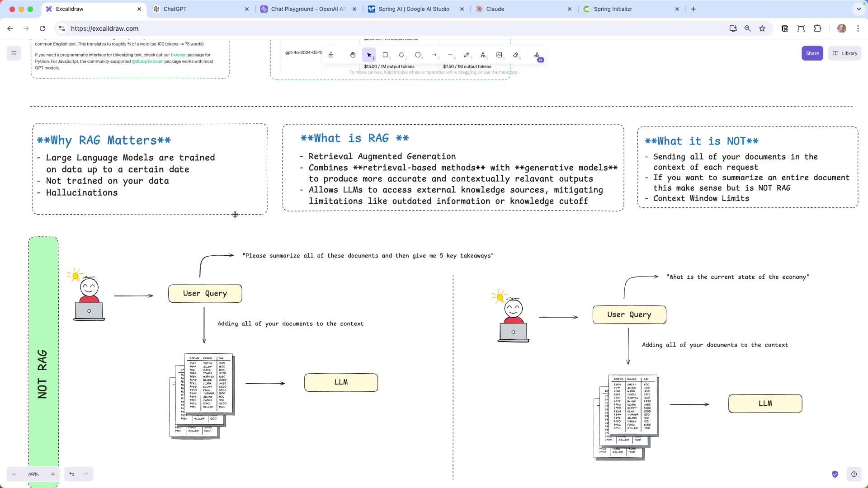Screen dimensions: 868x488
Task: Select the Ellipse shape tool
Action: point(418,55)
